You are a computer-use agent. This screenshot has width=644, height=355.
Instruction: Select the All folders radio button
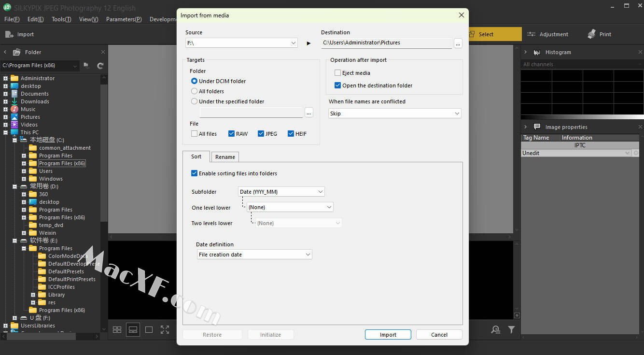[x=195, y=91]
